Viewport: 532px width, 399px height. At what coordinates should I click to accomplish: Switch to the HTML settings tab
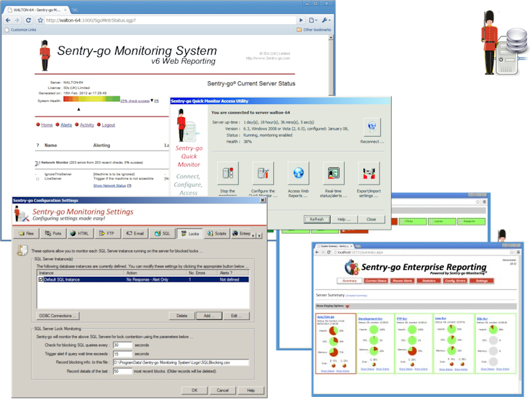(80, 233)
